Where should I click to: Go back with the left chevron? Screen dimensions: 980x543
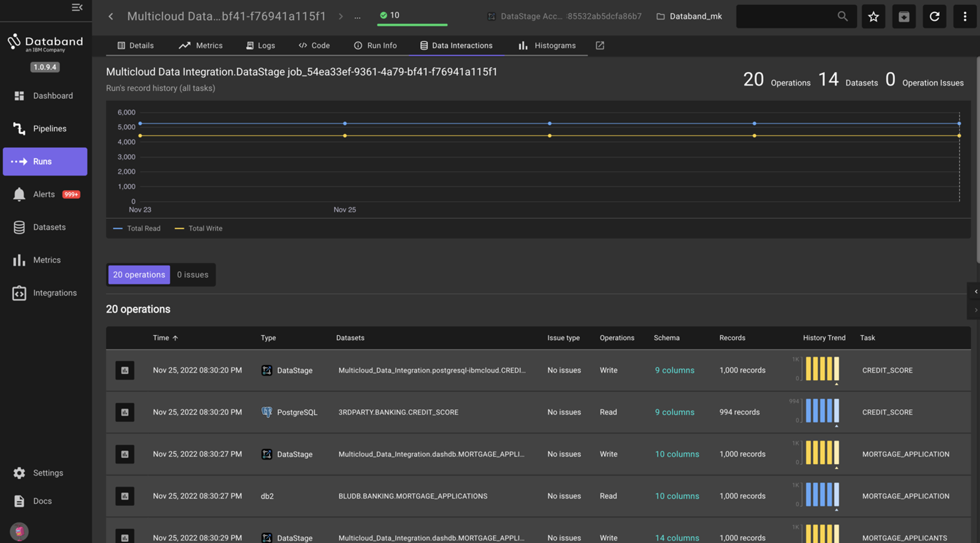111,16
